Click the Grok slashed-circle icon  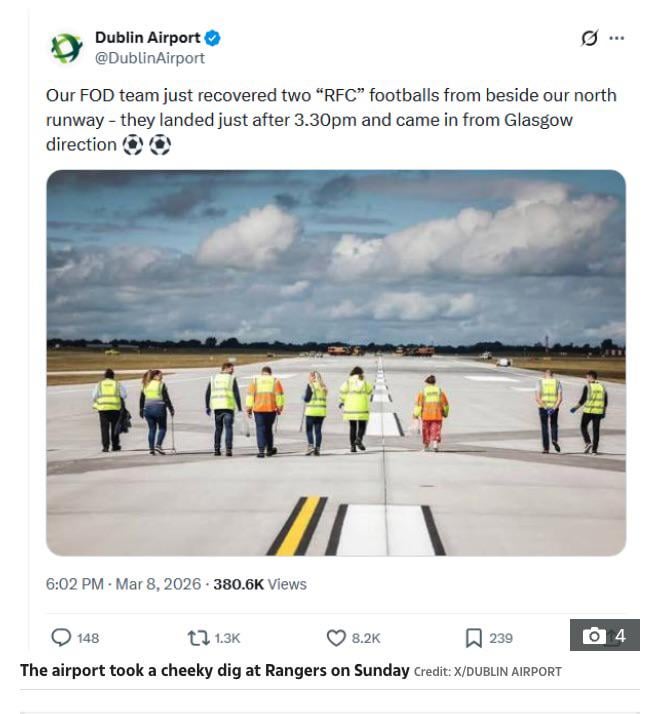[589, 38]
